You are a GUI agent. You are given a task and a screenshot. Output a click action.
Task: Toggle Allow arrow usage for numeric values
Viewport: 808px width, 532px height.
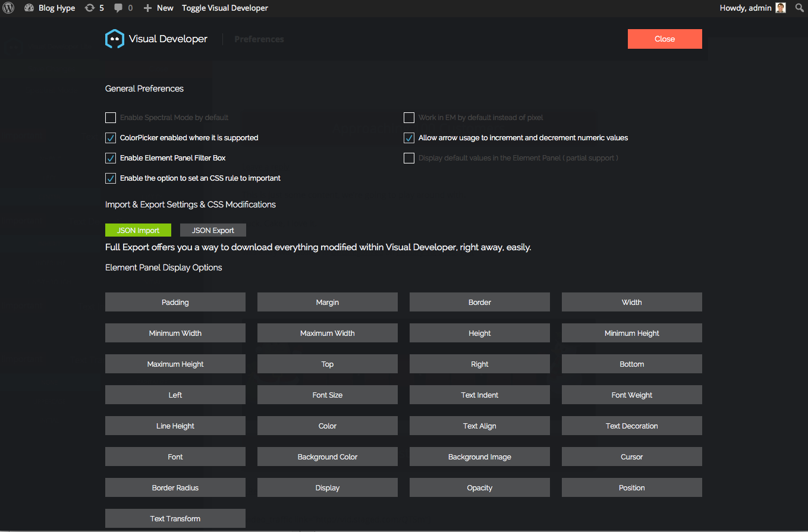(409, 138)
